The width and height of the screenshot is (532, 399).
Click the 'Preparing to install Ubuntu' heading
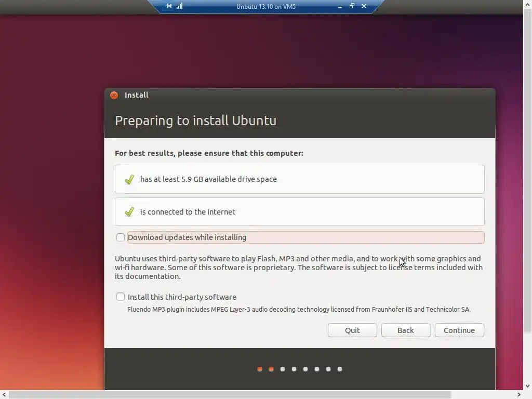tap(196, 121)
